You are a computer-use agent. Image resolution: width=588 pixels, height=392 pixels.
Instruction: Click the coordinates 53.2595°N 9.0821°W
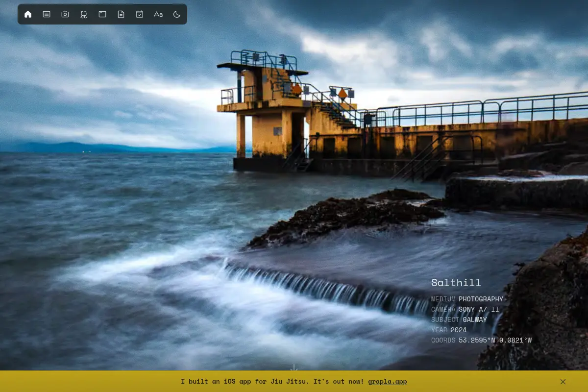[495, 340]
